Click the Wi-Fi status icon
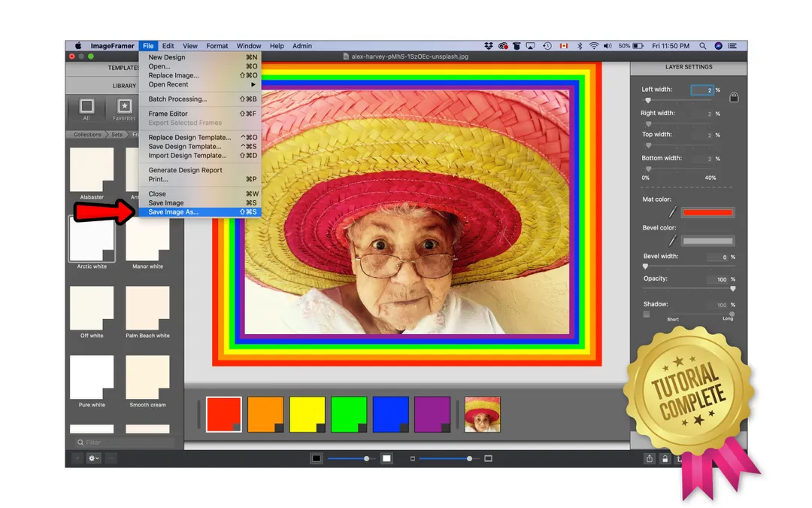The width and height of the screenshot is (812, 508). [x=593, y=46]
